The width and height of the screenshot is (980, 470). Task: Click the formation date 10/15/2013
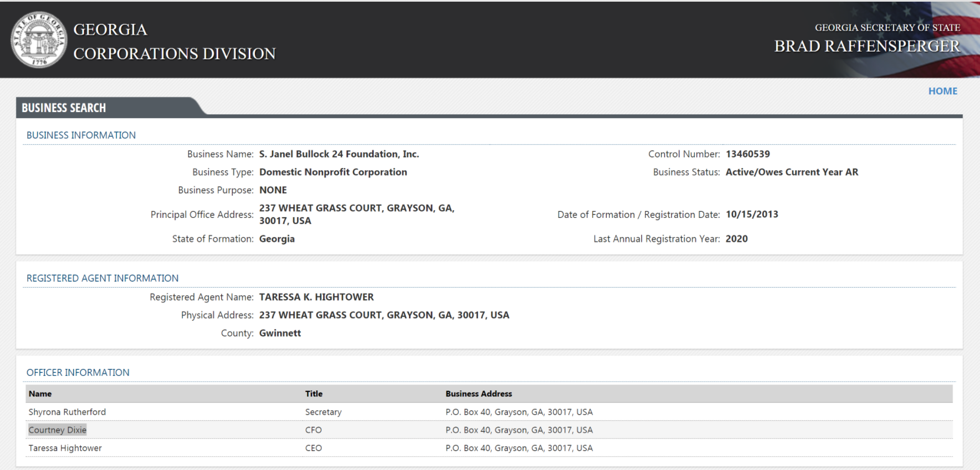(x=752, y=214)
